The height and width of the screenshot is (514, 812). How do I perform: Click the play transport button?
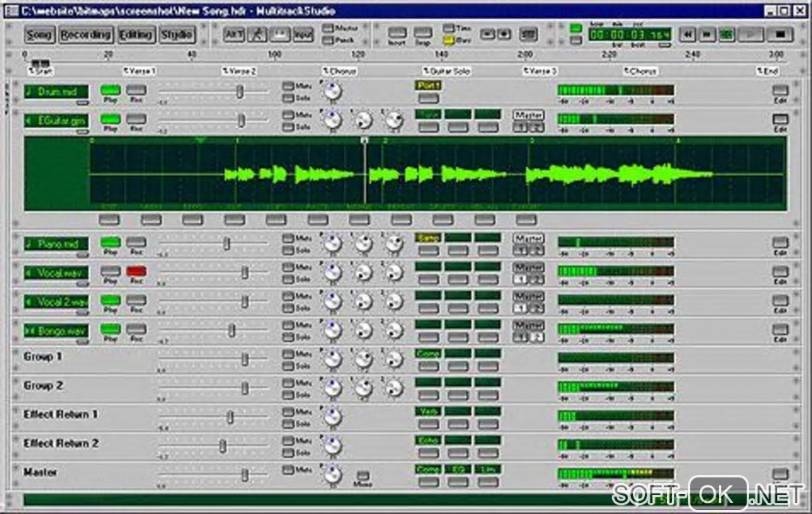click(x=751, y=35)
